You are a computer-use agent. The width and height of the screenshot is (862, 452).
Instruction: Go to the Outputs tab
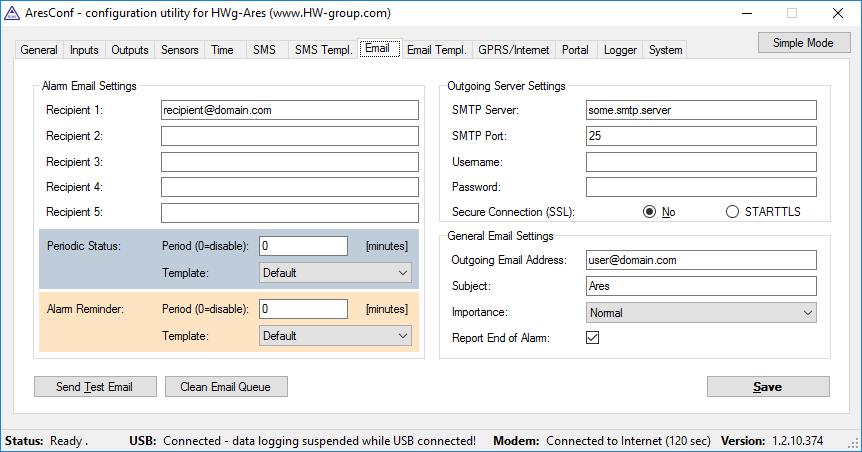130,50
